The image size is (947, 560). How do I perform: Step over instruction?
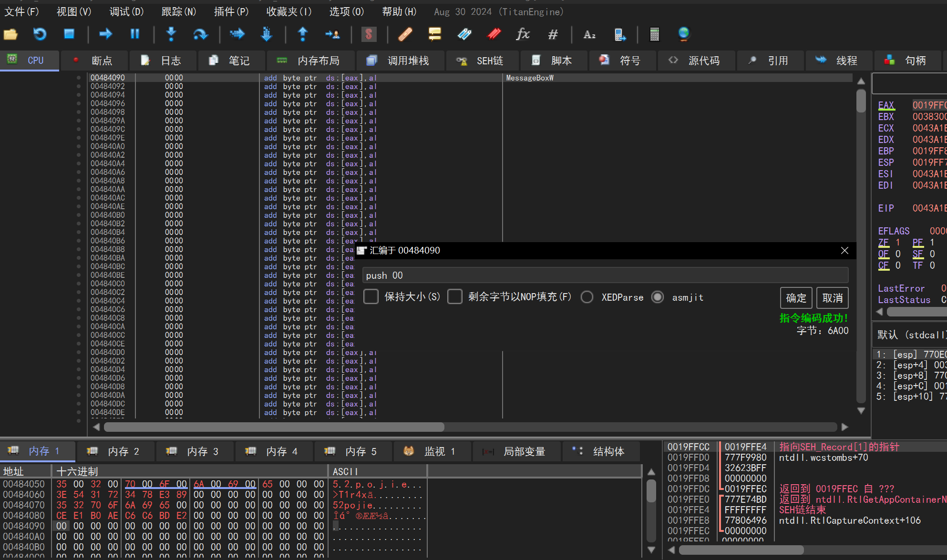tap(201, 34)
